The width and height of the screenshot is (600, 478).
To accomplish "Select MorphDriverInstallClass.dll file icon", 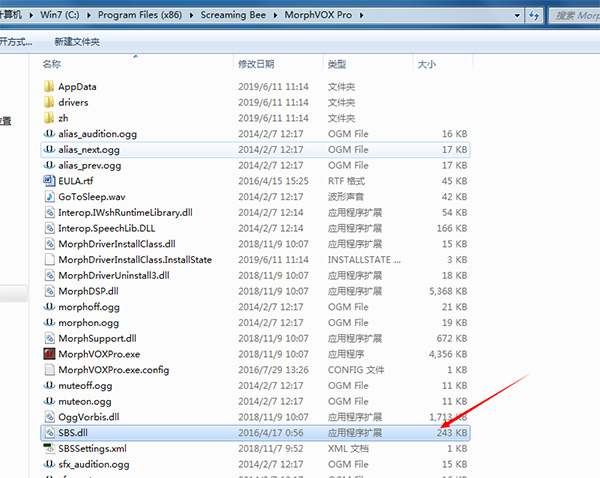I will [49, 244].
